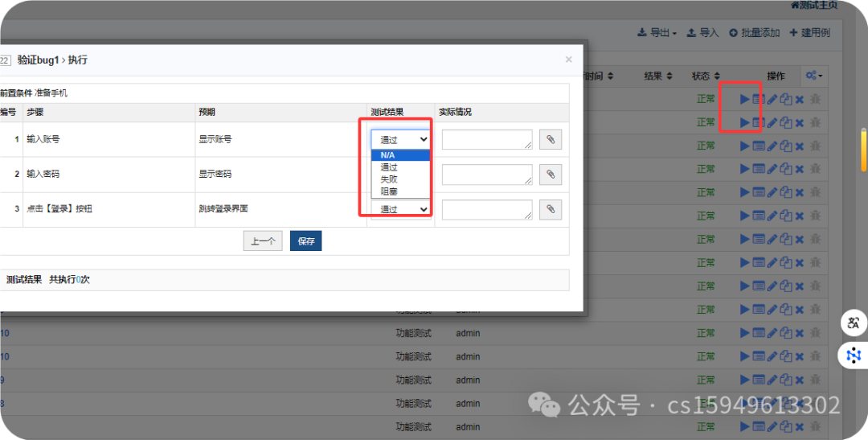
Task: Click the 操作 column header
Action: point(776,76)
